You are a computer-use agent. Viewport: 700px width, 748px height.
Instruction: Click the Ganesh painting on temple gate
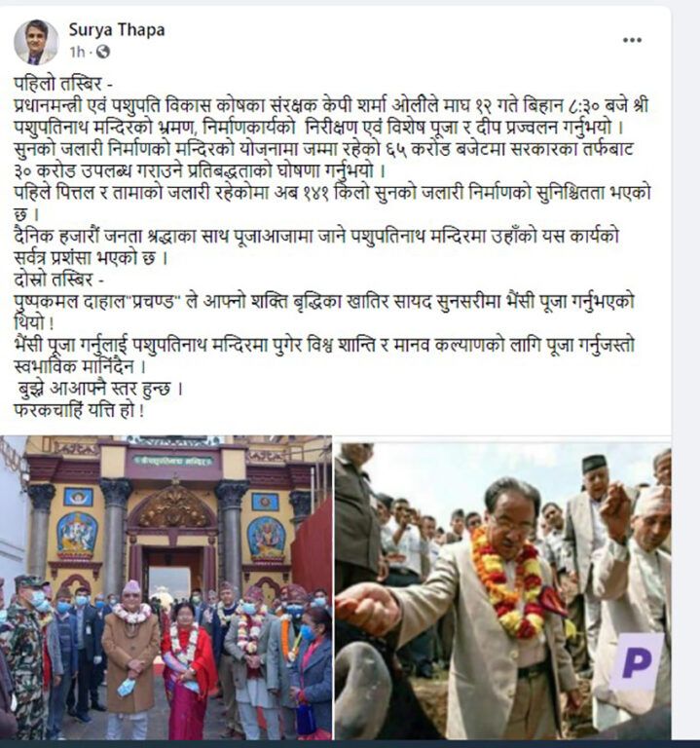click(77, 535)
